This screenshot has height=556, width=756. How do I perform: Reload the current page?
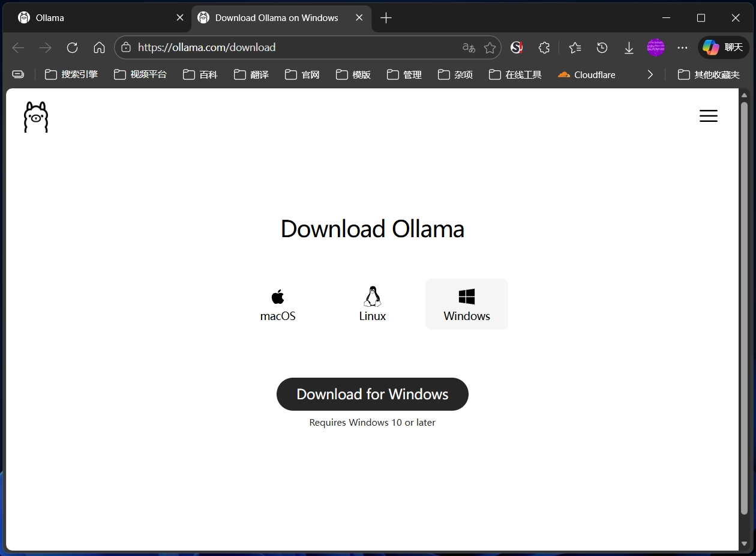click(x=72, y=47)
